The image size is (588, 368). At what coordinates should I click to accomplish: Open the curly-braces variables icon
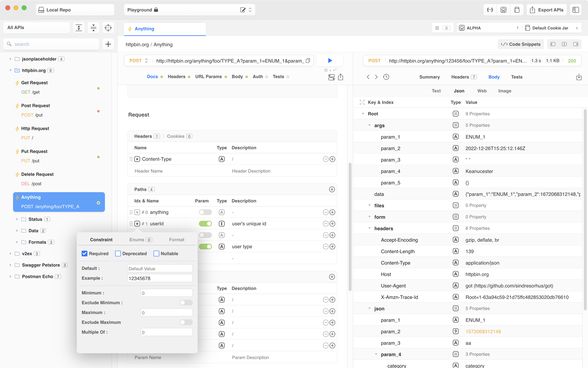490,10
